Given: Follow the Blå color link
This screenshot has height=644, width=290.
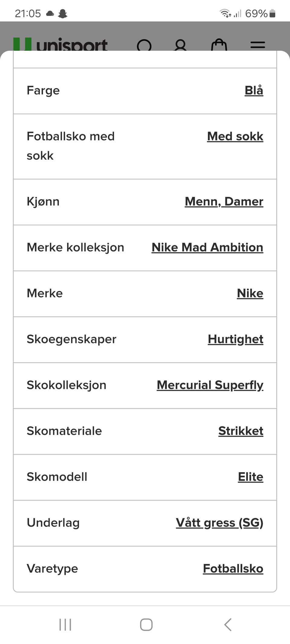Looking at the screenshot, I should [x=254, y=90].
